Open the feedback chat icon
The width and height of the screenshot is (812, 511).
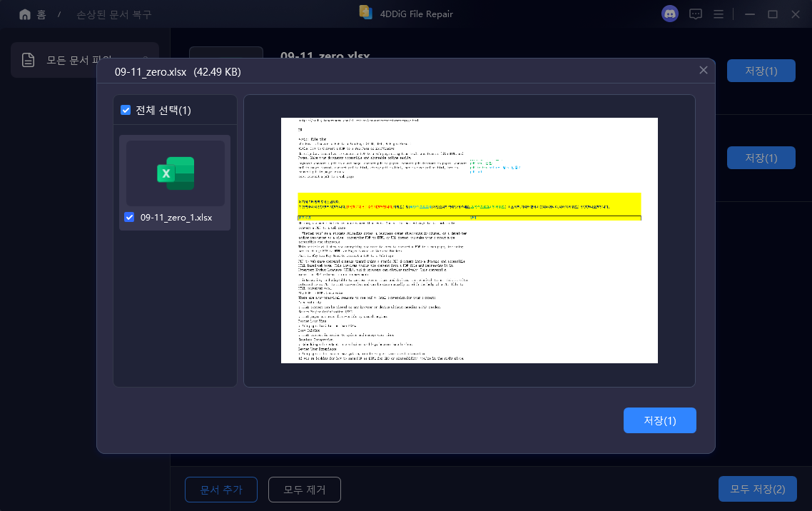click(x=696, y=14)
